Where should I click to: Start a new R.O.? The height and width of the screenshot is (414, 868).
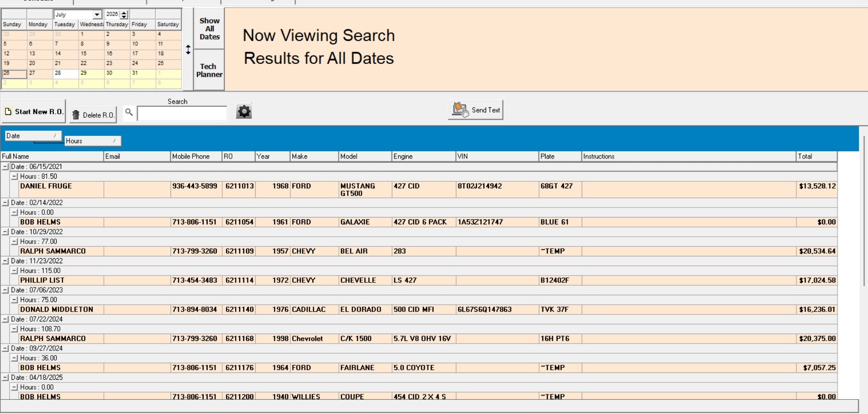point(34,111)
